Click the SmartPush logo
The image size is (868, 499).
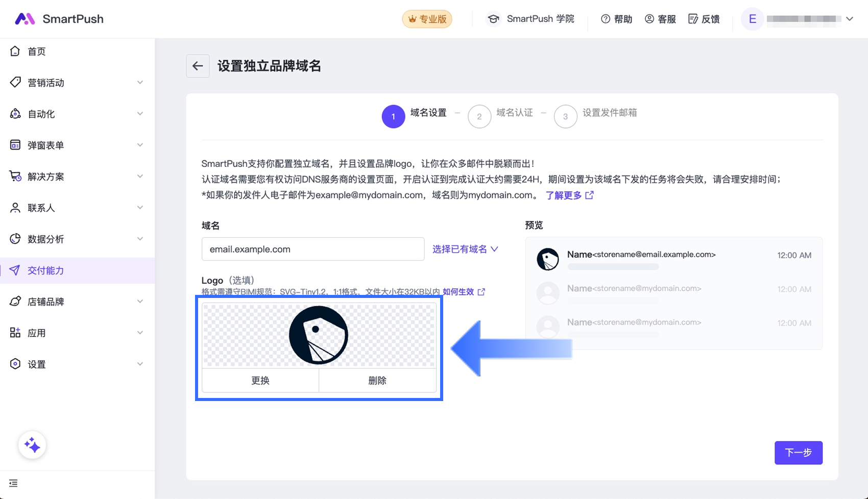[59, 19]
